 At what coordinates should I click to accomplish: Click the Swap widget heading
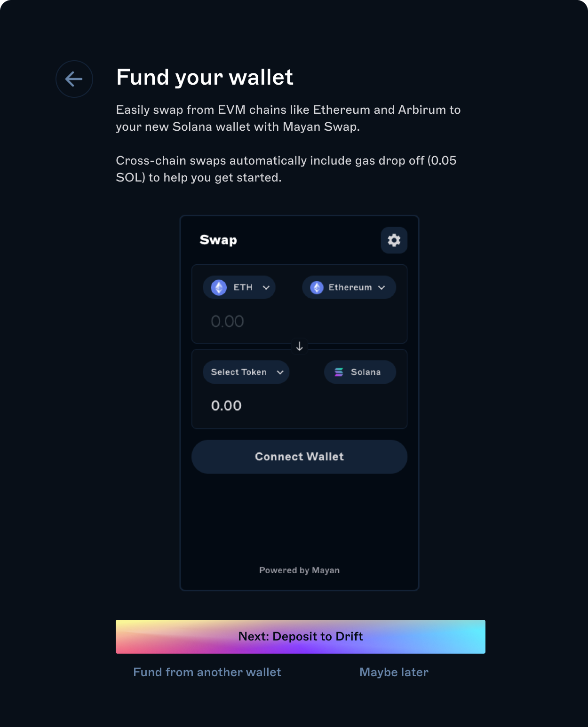[x=218, y=240]
